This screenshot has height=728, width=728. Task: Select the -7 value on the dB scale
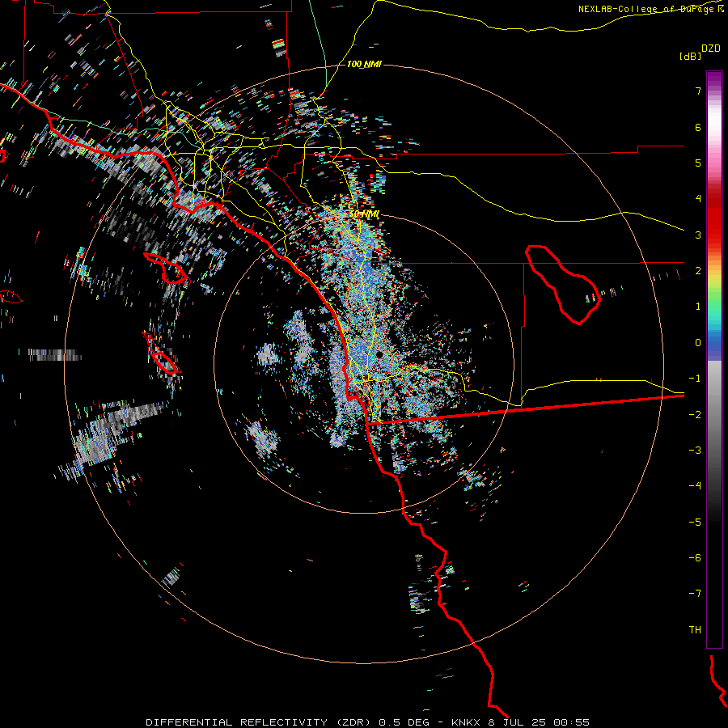695,594
